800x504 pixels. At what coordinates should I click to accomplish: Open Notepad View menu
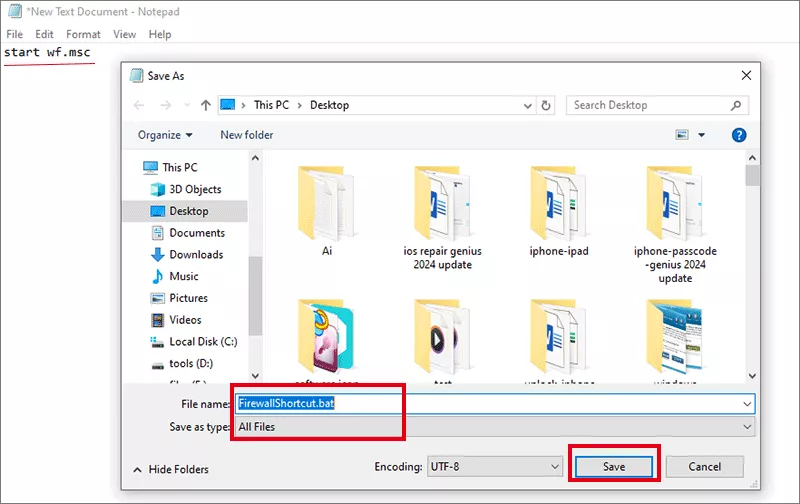[124, 34]
